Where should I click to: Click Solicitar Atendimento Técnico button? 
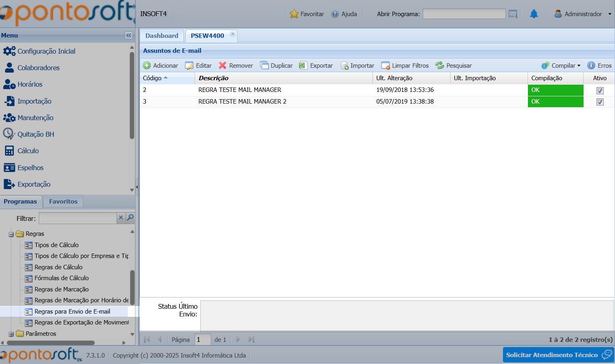[x=558, y=355]
